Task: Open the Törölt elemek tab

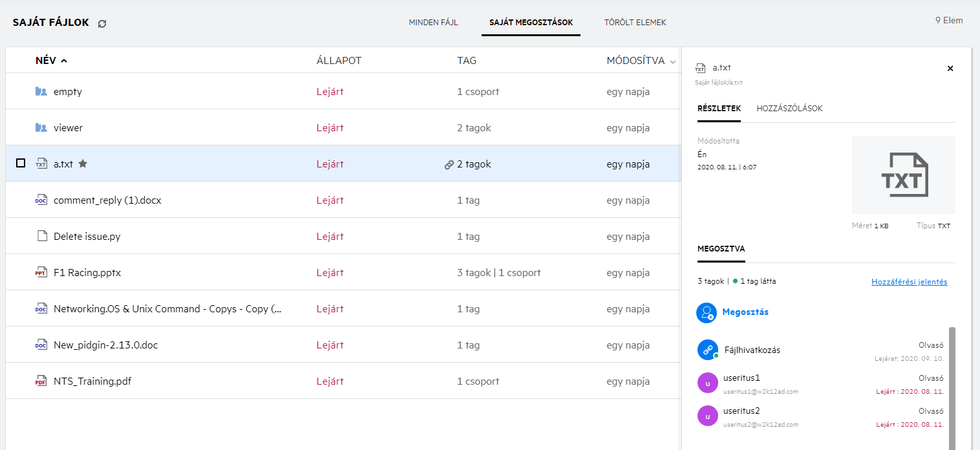Action: tap(635, 23)
